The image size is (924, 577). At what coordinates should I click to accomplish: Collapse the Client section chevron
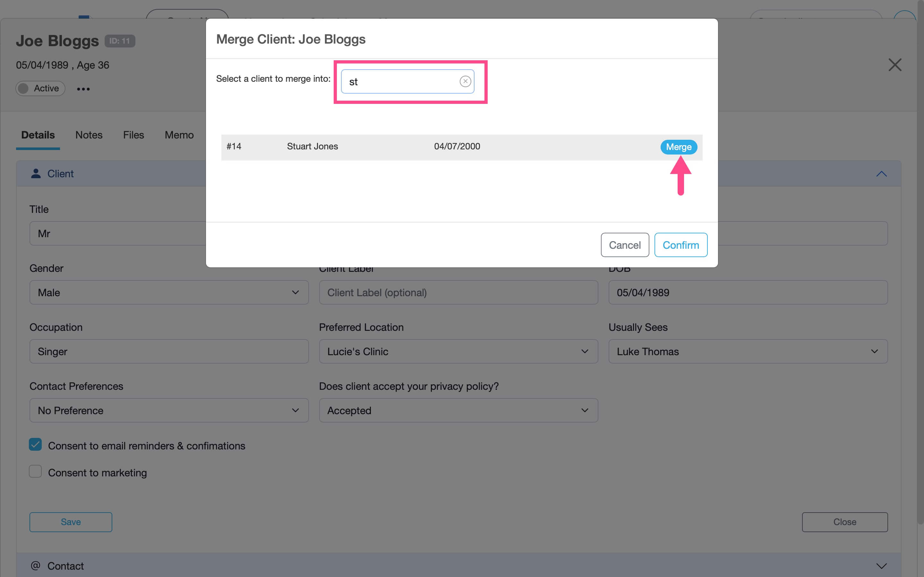[881, 174]
